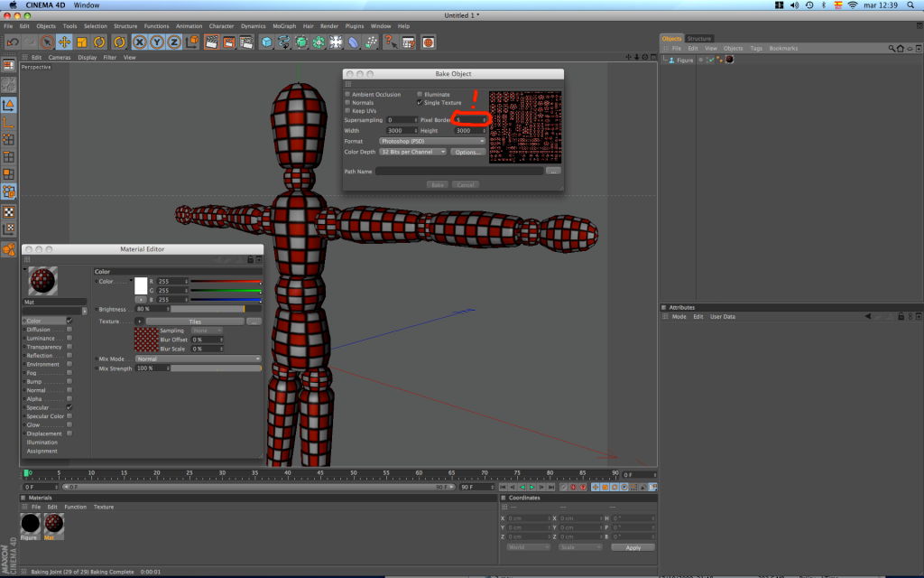924x578 pixels.
Task: Click the Brightness slider bar
Action: pyautogui.click(x=207, y=309)
